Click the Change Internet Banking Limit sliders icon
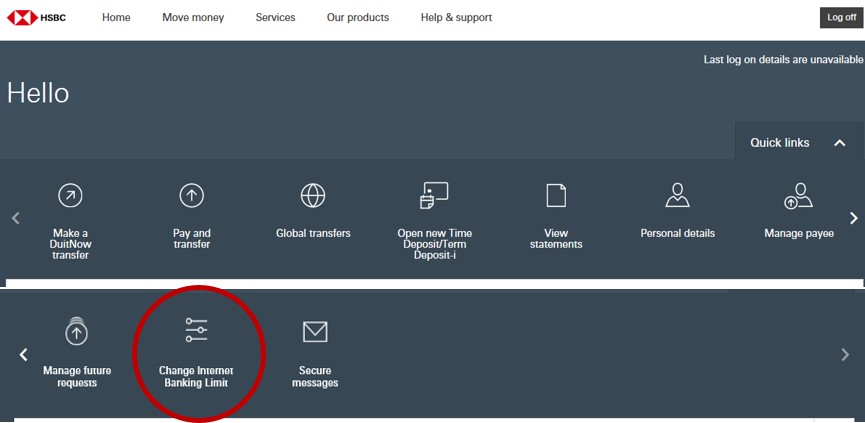 [x=196, y=330]
